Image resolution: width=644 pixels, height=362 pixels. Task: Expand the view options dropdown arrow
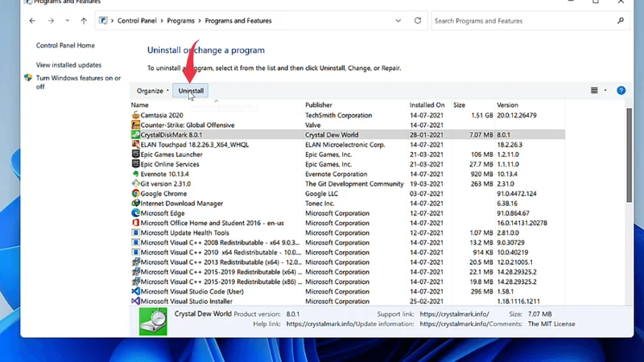pyautogui.click(x=605, y=91)
